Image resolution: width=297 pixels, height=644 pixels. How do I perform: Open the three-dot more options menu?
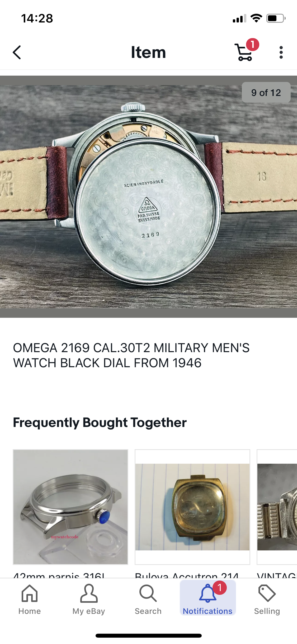coord(281,52)
